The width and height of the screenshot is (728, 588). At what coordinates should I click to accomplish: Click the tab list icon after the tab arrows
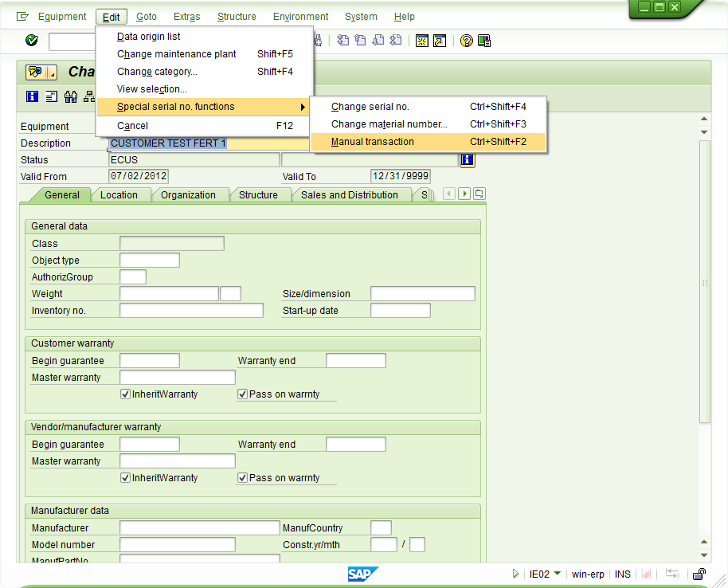pos(479,194)
